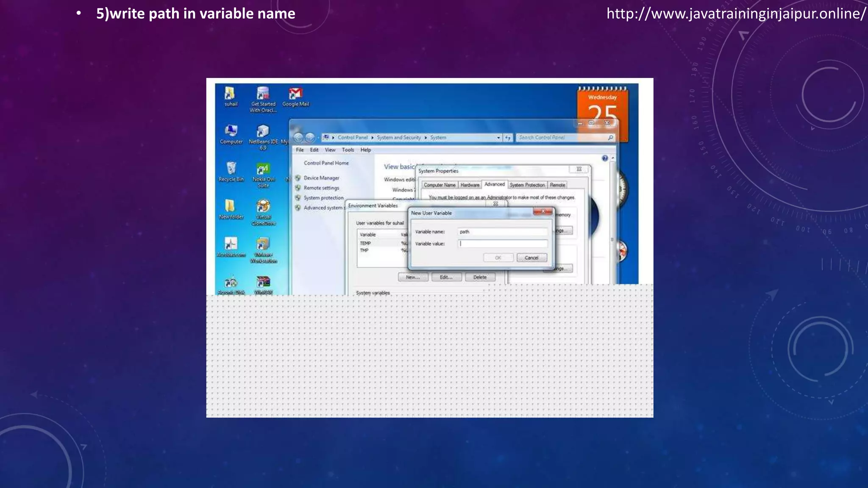Expand the address bar history dropdown arrow
The height and width of the screenshot is (488, 868).
pos(498,138)
